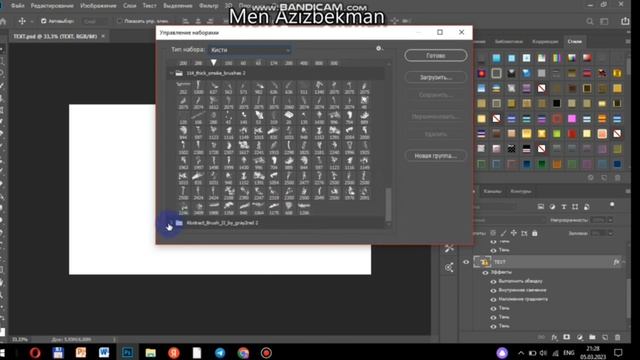
Task: Click the Move tool icon in options bar
Action: [x=22, y=21]
